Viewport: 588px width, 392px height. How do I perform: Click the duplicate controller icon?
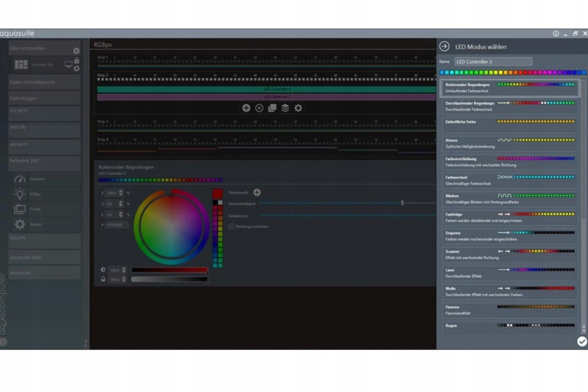pyautogui.click(x=272, y=108)
